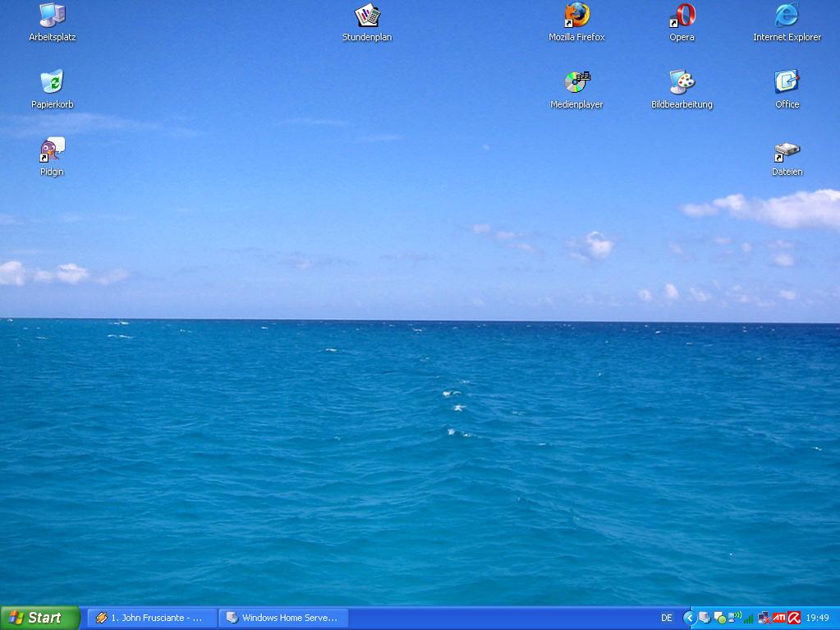Switch to John Frusciante taskbar window
This screenshot has width=840, height=630.
[x=152, y=618]
